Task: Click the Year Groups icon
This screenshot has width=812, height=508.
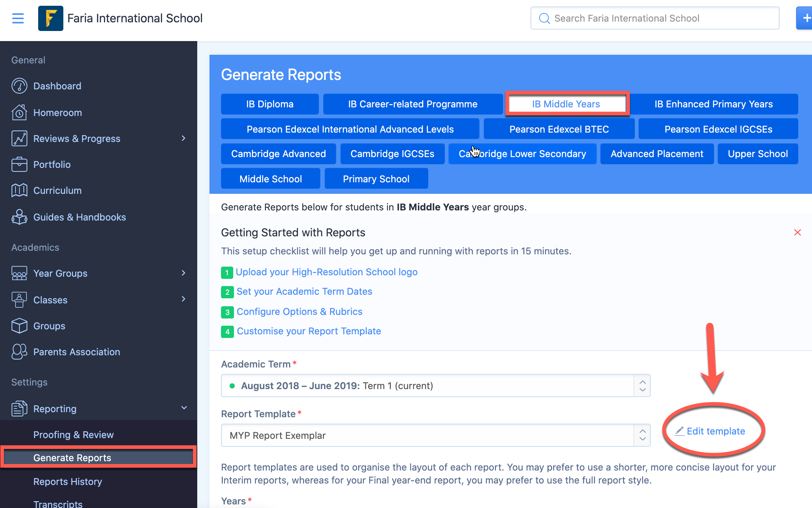Action: (19, 273)
